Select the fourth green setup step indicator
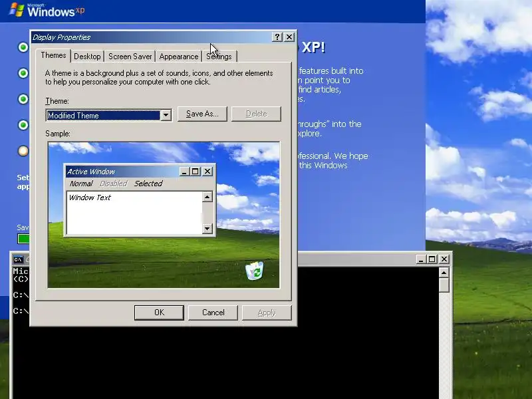Viewport: 532px width, 399px height. click(23, 125)
